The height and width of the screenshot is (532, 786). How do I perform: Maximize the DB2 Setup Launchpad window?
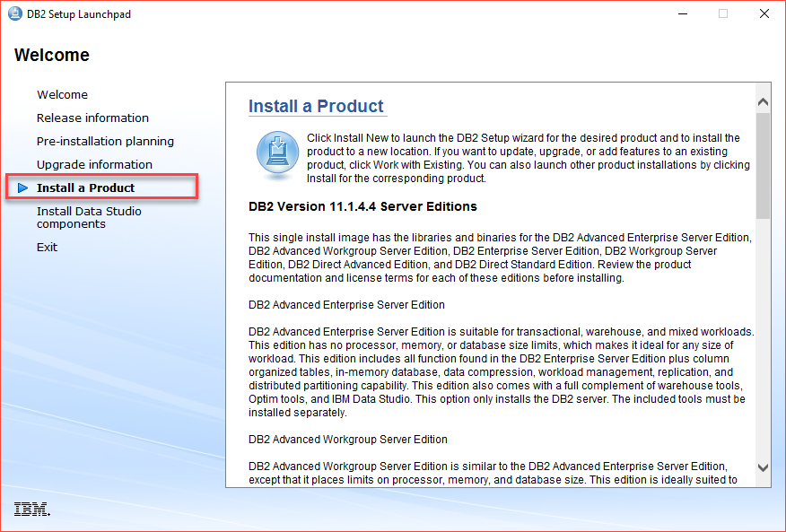pos(723,13)
